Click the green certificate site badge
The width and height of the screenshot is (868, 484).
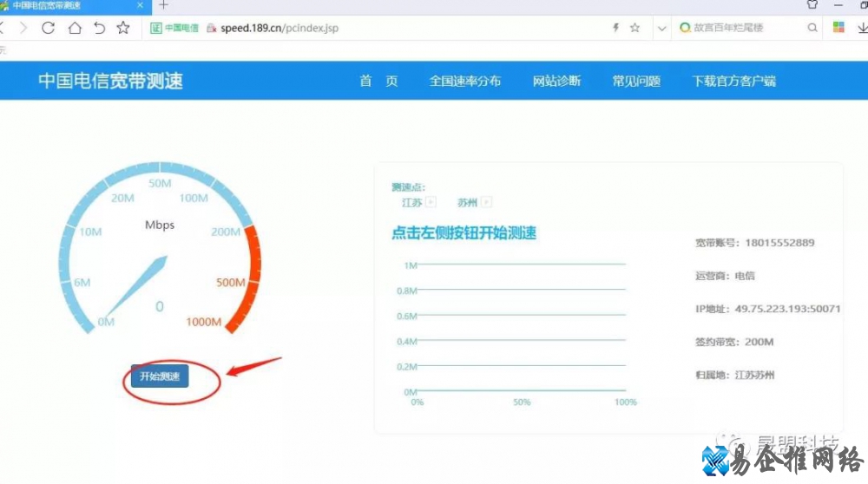click(x=174, y=28)
